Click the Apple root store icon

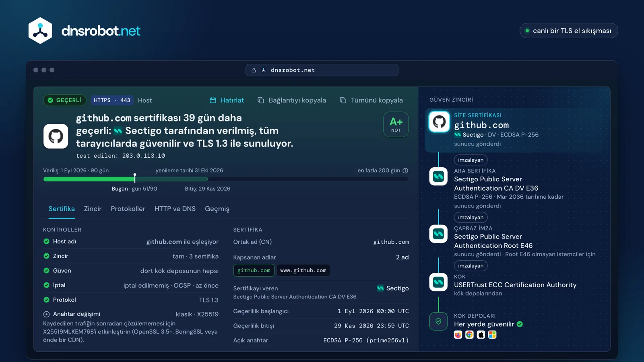click(481, 335)
